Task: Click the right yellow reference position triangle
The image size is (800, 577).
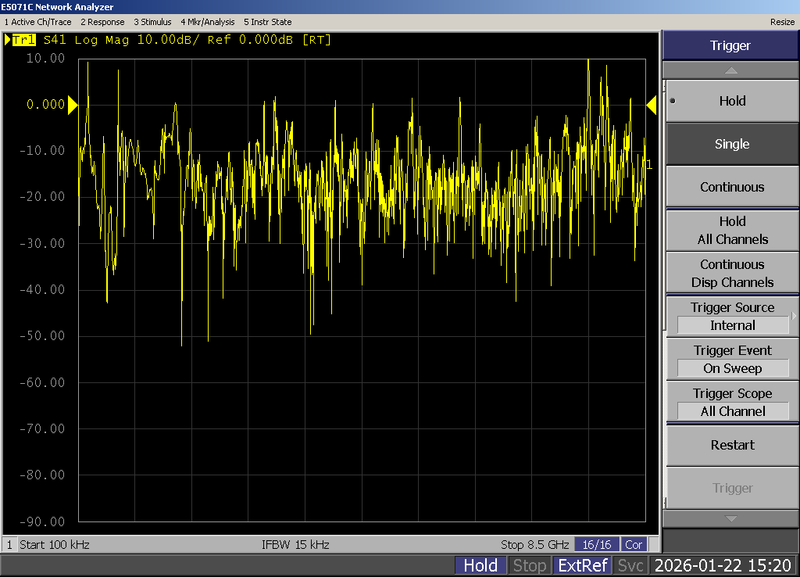Action: pyautogui.click(x=651, y=104)
